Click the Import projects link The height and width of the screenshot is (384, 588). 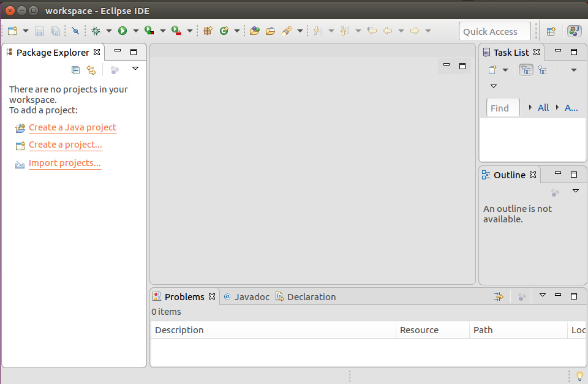[64, 163]
